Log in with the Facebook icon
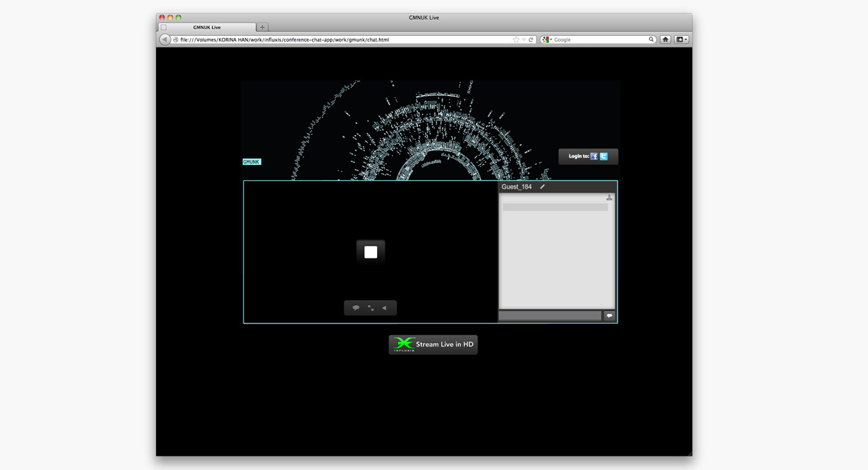Screen dimensions: 868x470 (594, 157)
